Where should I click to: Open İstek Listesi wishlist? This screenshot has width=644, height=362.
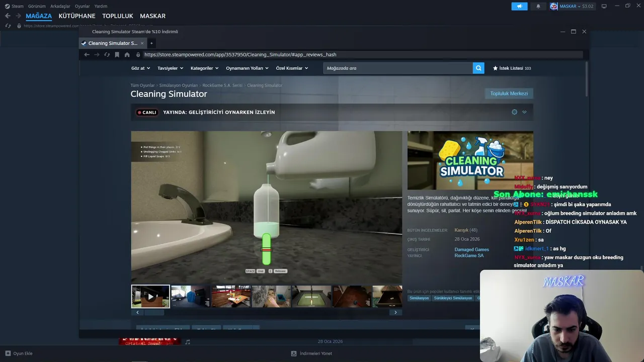[x=512, y=68]
